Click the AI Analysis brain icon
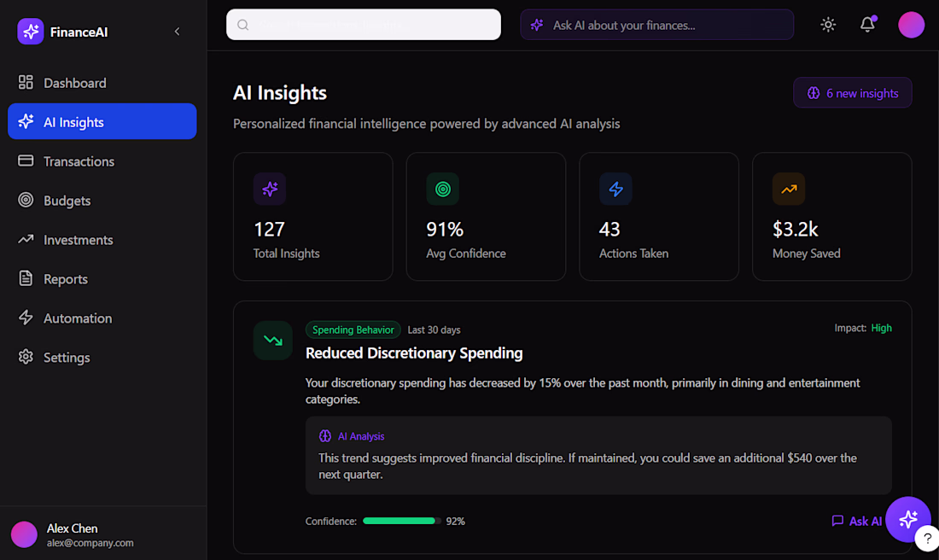Image resolution: width=939 pixels, height=560 pixels. [x=325, y=436]
